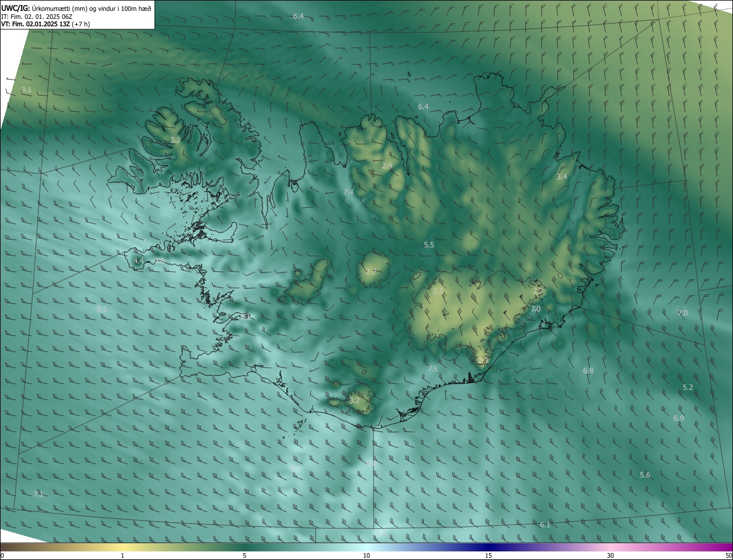Screen dimensions: 733x560
Task: Click the 2.9 value label on the map
Action: (x=387, y=166)
